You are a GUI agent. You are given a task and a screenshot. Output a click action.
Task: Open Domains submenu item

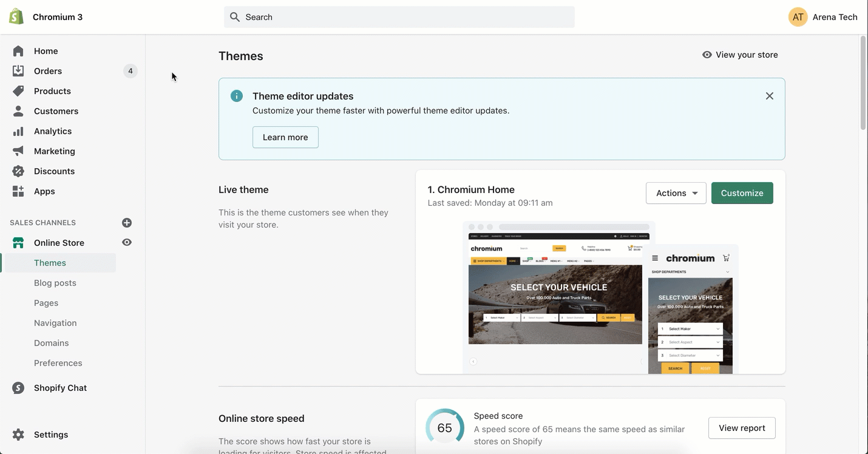pyautogui.click(x=51, y=343)
